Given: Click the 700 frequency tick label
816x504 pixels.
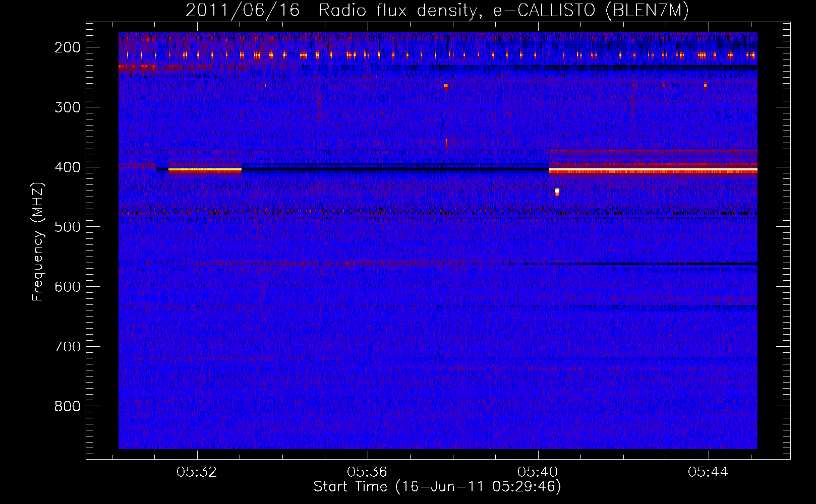Looking at the screenshot, I should coord(68,347).
